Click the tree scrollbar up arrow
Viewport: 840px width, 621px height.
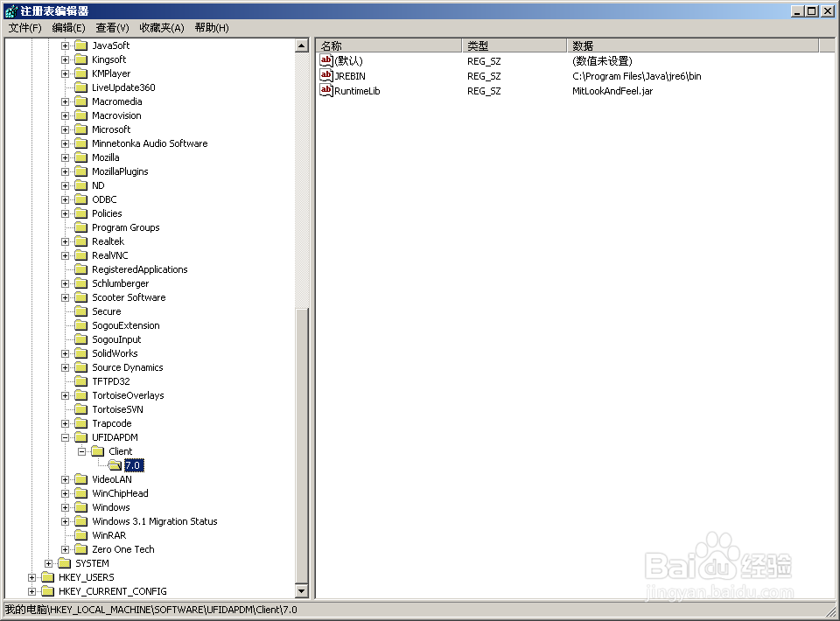click(302, 46)
